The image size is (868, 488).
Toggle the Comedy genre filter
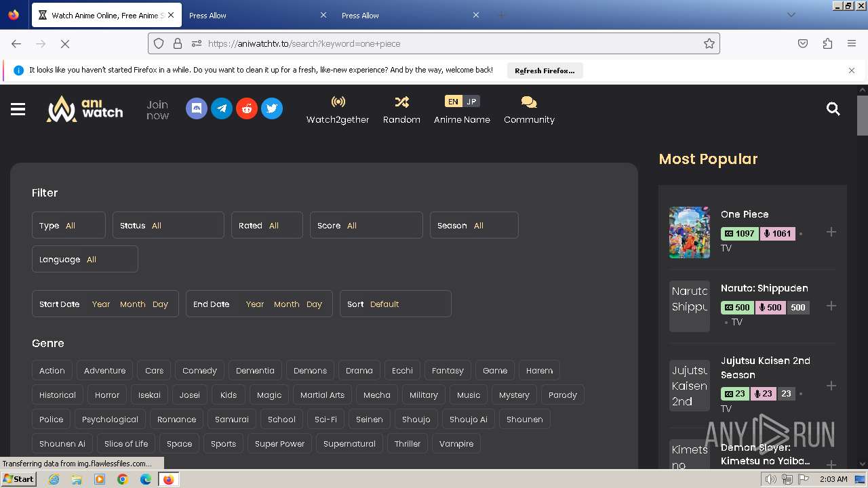[199, 371]
